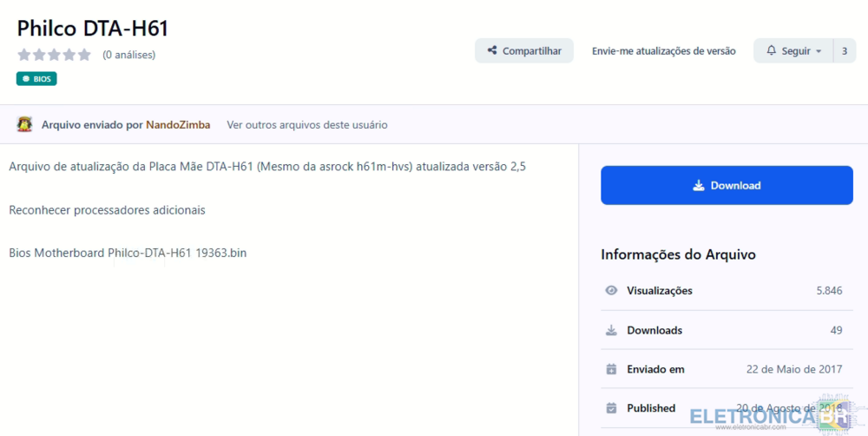
Task: Click the follower count 3 badge
Action: [845, 51]
